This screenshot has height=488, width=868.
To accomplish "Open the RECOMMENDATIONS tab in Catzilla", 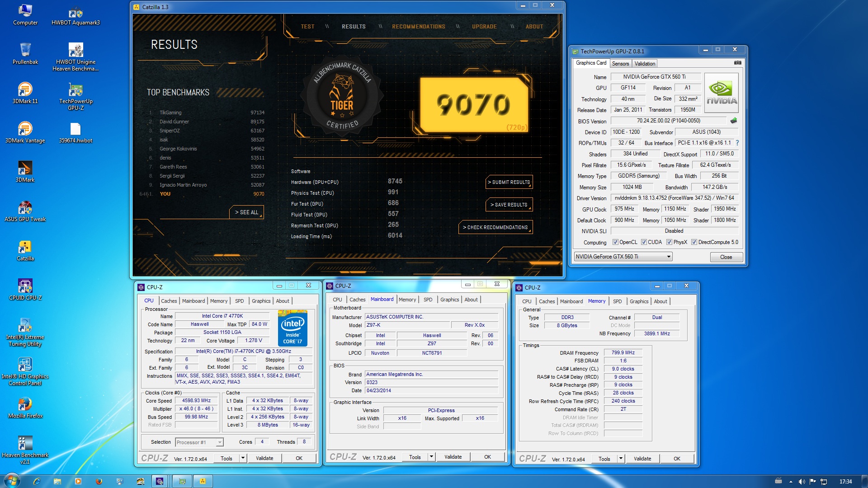I will (419, 27).
